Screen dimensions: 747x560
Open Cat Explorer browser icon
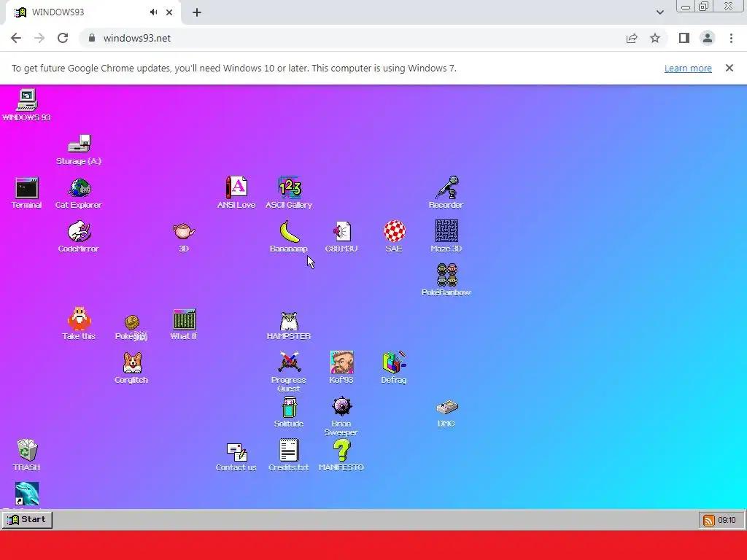79,188
